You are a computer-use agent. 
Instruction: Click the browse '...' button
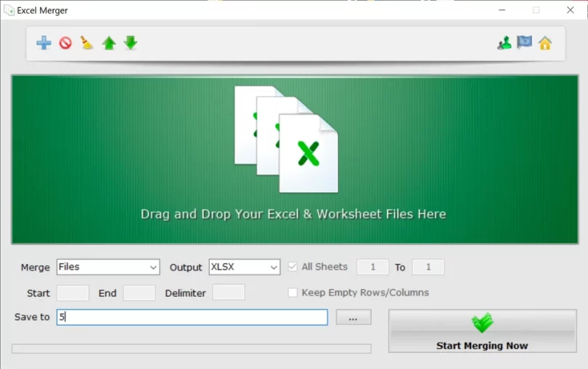point(354,317)
